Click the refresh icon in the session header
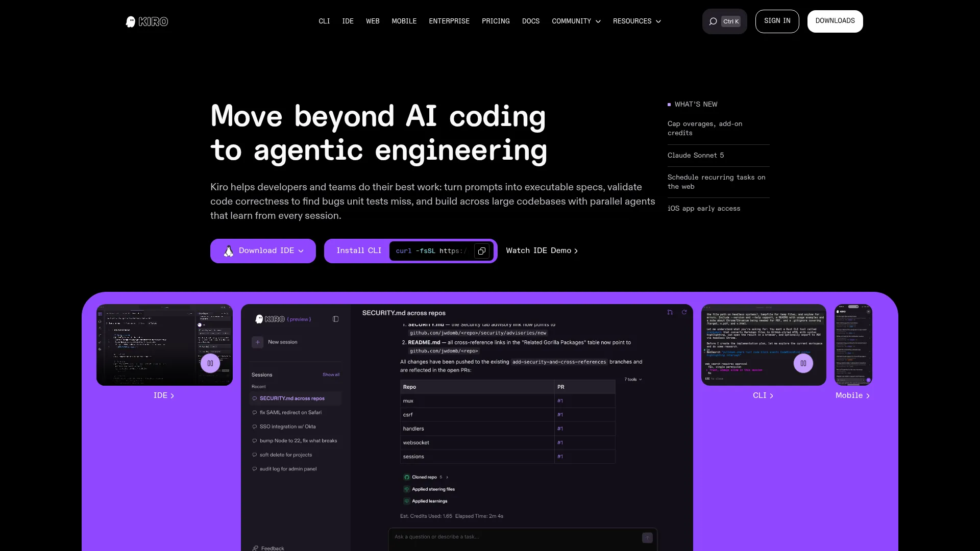Image resolution: width=980 pixels, height=551 pixels. point(684,312)
